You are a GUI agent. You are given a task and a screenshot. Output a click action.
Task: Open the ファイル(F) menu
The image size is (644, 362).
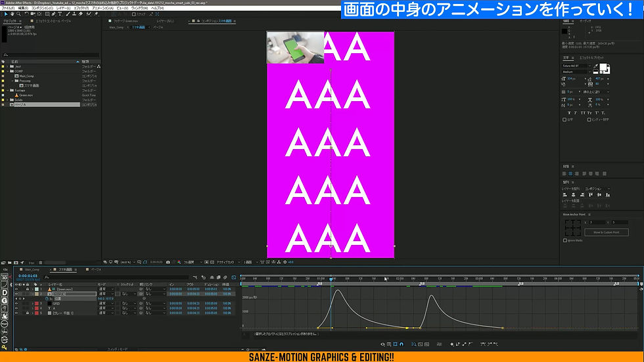point(8,8)
